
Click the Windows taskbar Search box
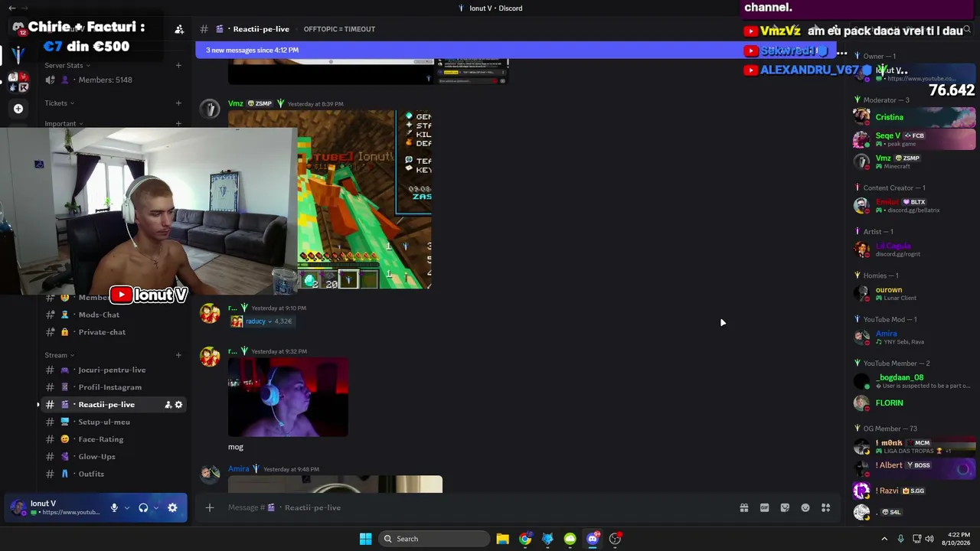[435, 539]
